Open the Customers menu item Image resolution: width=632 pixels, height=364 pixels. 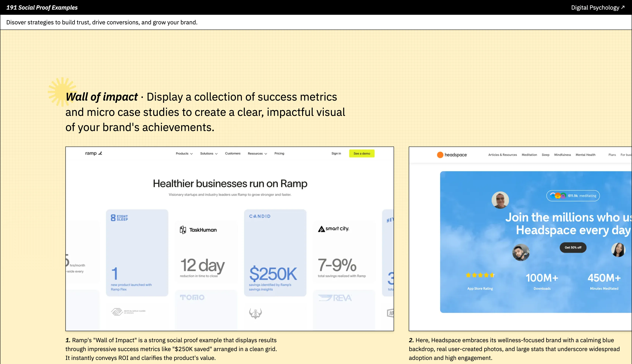pos(232,154)
